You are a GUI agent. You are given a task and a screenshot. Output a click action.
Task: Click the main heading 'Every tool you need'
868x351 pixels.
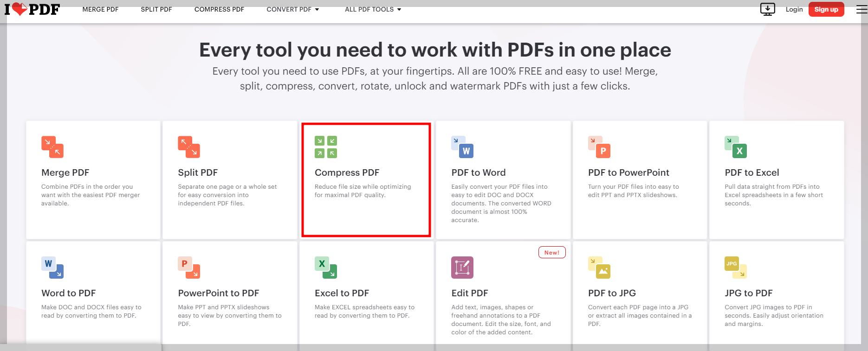tap(435, 50)
